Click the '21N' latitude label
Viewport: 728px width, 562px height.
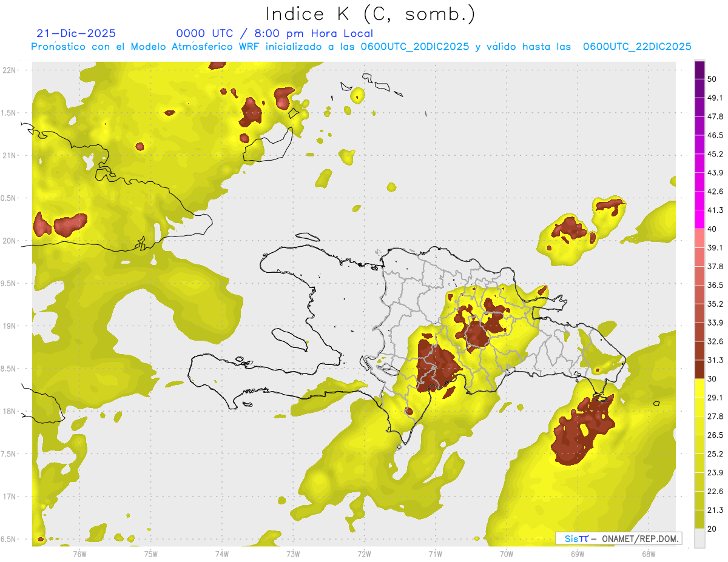(9, 155)
